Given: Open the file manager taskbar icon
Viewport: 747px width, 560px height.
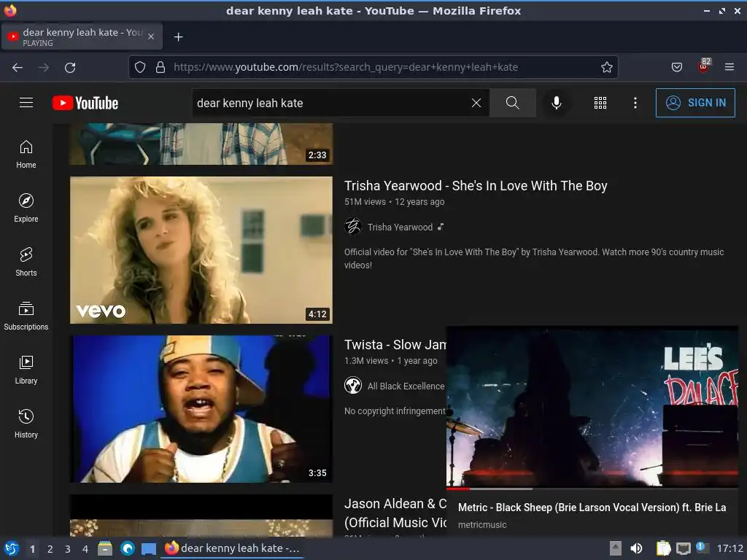Looking at the screenshot, I should pos(105,548).
